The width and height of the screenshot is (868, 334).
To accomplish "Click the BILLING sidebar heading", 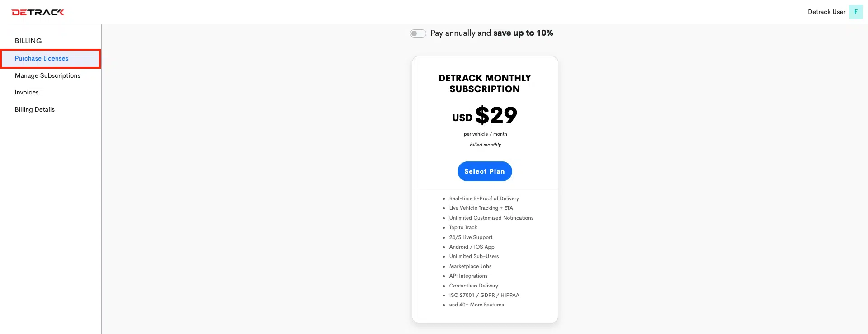I will [x=28, y=41].
